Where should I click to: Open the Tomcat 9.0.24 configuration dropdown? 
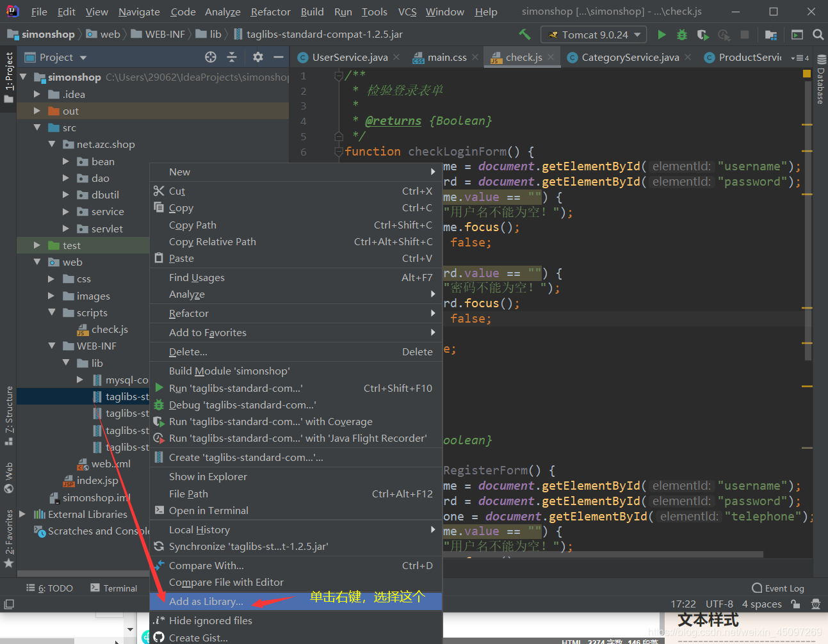tap(594, 35)
